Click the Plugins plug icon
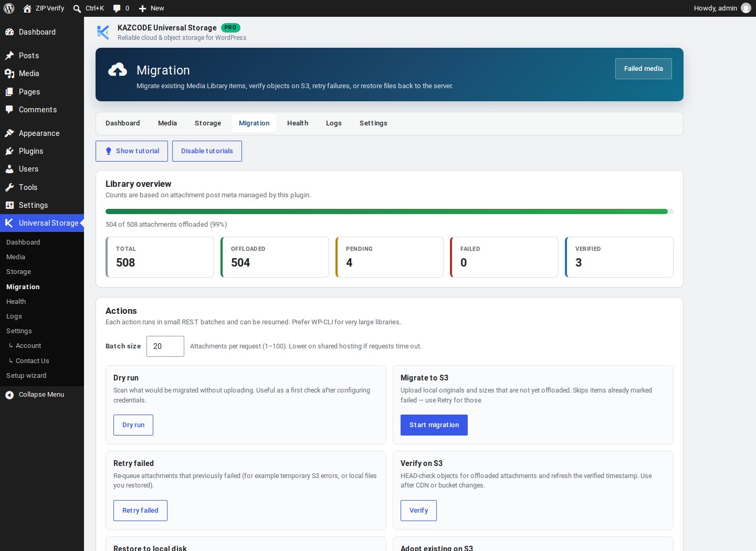Screen dimensions: 756x551 pyautogui.click(x=9, y=151)
